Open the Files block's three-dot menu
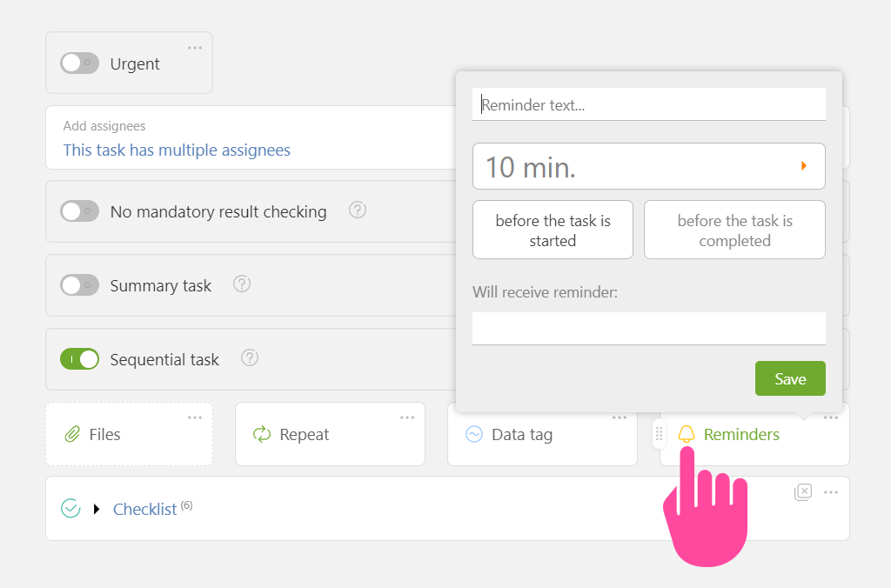This screenshot has width=891, height=588. point(195,418)
